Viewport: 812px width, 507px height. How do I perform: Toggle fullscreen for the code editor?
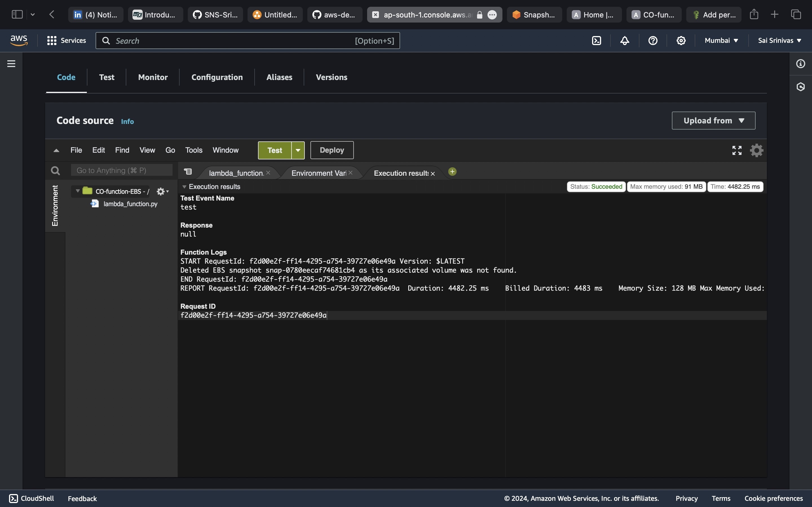point(737,150)
